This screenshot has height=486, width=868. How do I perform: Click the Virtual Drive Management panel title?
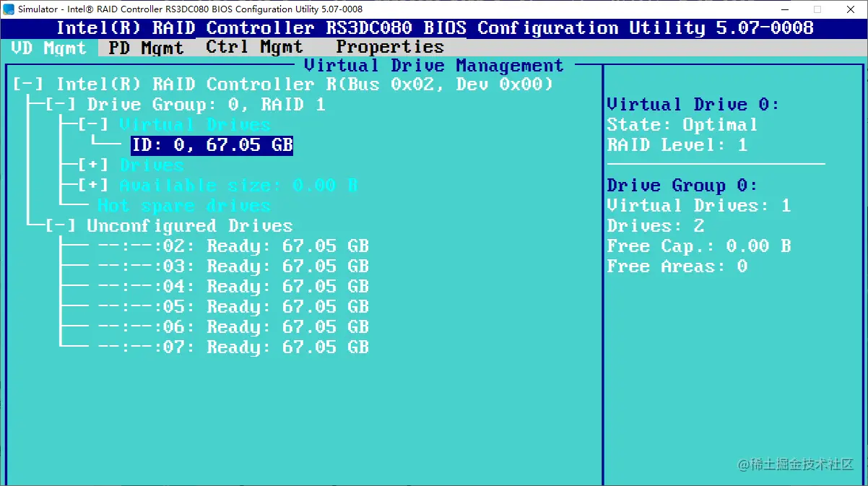[x=433, y=66]
